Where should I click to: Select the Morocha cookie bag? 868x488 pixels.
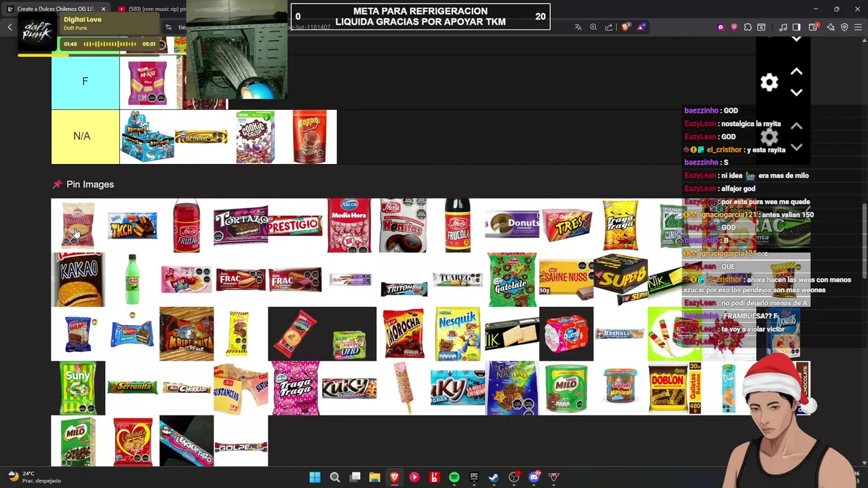(x=403, y=333)
